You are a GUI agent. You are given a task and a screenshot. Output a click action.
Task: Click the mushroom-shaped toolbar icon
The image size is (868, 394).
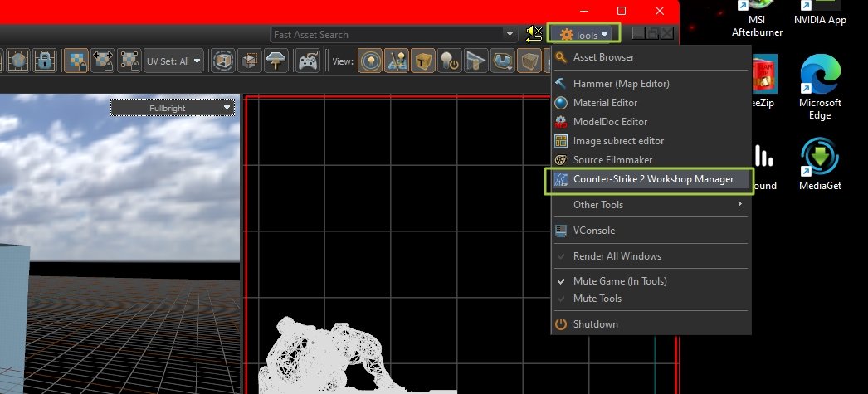point(276,61)
